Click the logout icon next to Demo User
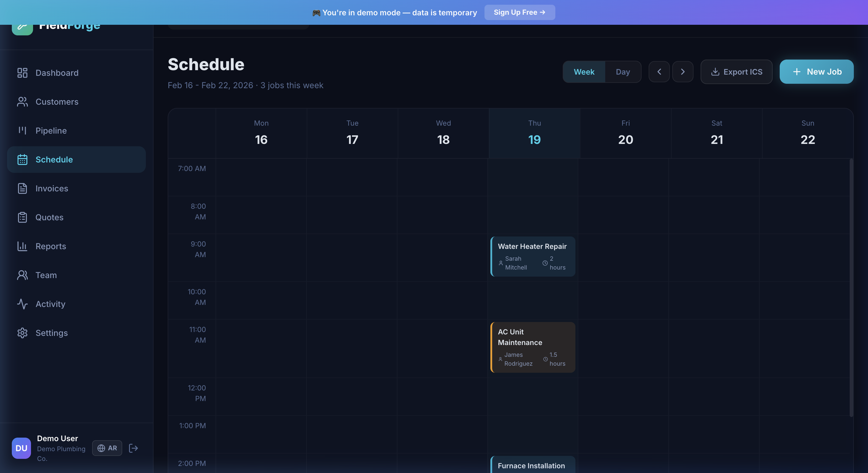Screen dimensions: 868x473 133,448
